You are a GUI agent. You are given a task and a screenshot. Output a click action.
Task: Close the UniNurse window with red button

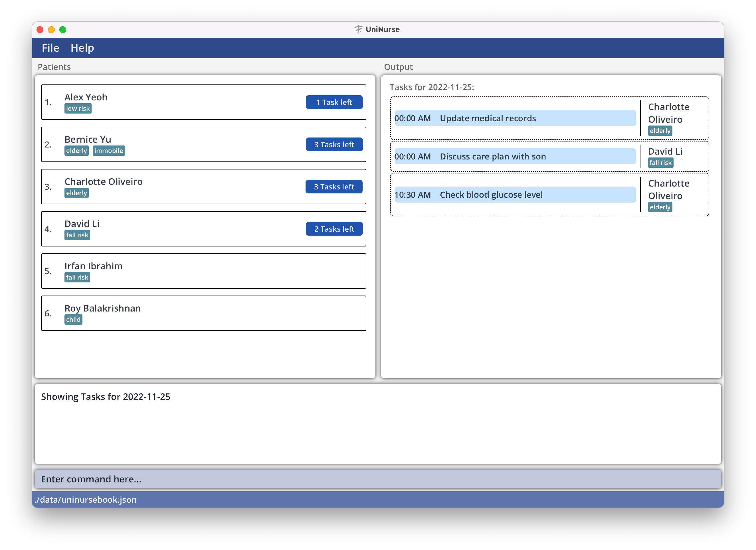click(40, 30)
